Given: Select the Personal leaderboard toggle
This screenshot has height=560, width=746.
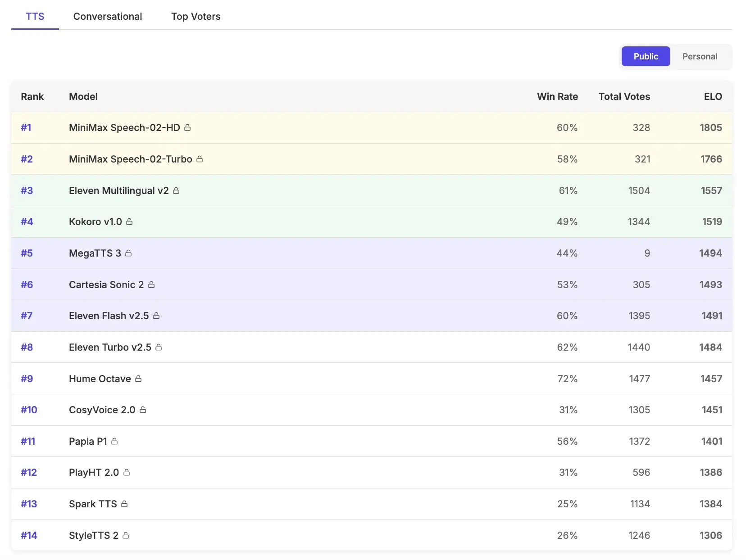Looking at the screenshot, I should 700,56.
